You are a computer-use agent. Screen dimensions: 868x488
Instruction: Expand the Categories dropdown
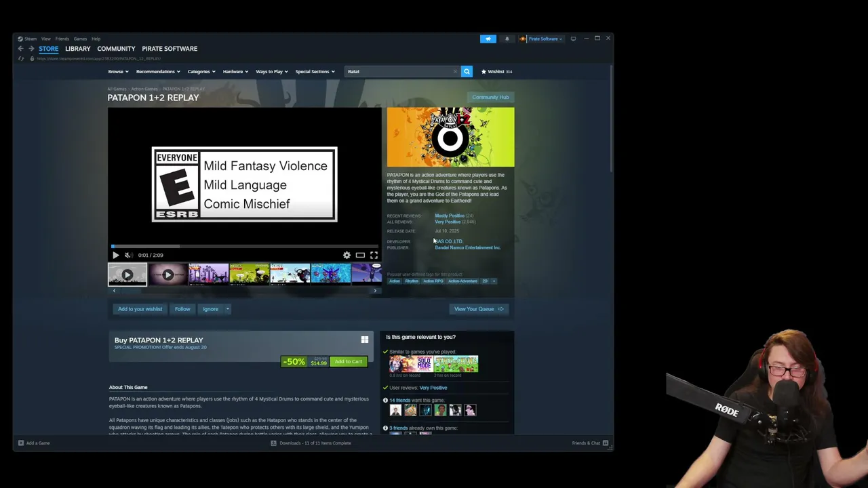pos(201,71)
